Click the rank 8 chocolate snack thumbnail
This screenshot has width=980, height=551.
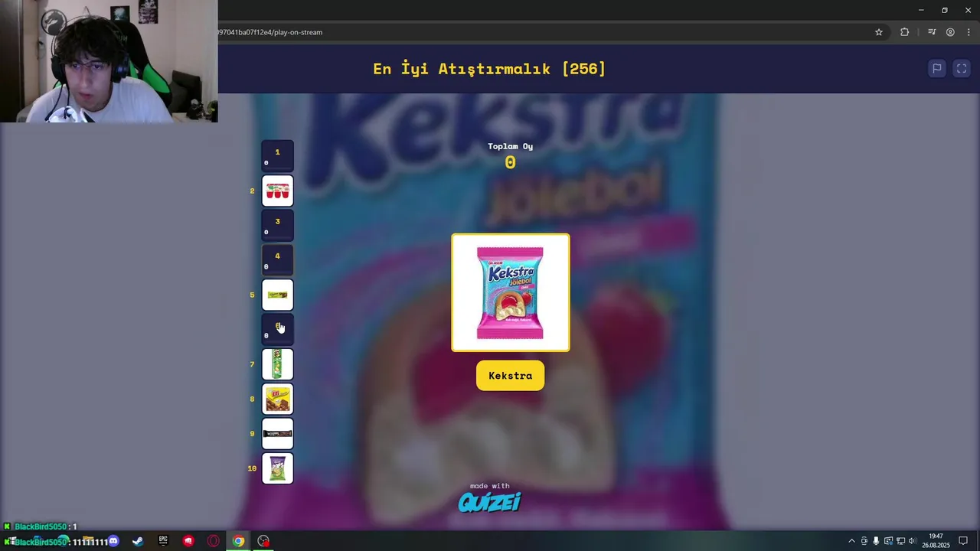pos(277,399)
